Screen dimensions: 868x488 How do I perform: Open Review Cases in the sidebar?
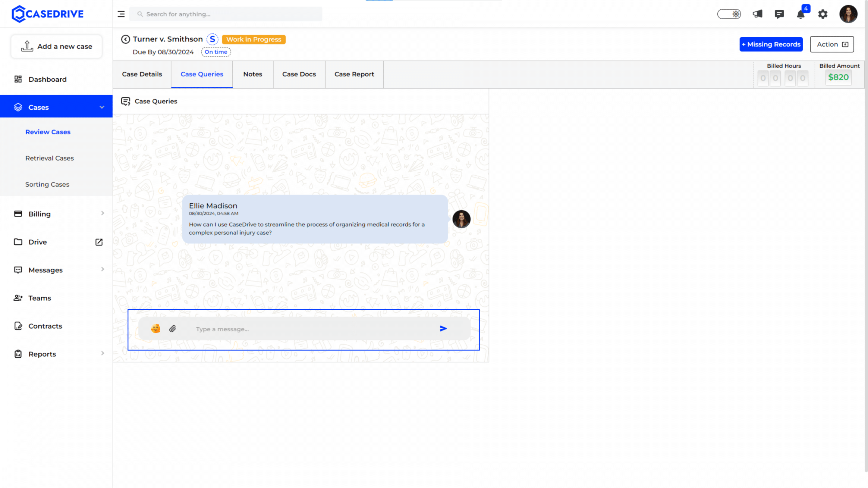click(48, 132)
